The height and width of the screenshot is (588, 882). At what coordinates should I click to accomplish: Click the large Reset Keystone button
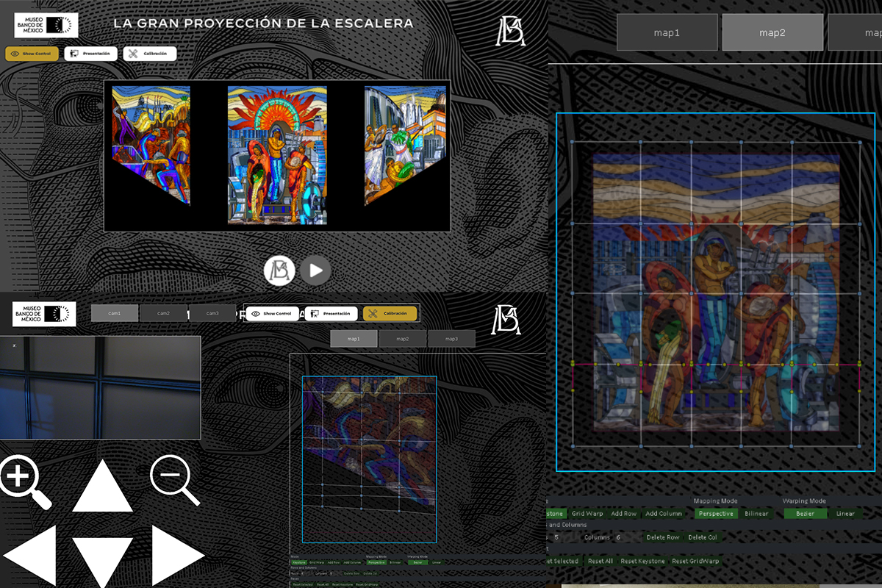click(643, 562)
